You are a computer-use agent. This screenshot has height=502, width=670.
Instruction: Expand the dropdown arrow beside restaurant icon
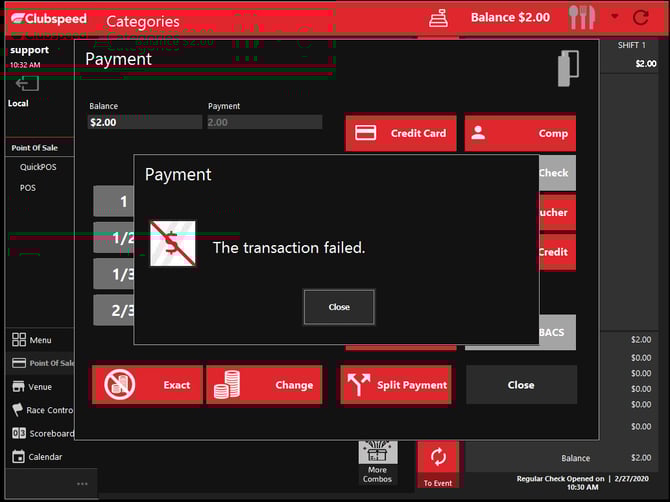pos(614,17)
